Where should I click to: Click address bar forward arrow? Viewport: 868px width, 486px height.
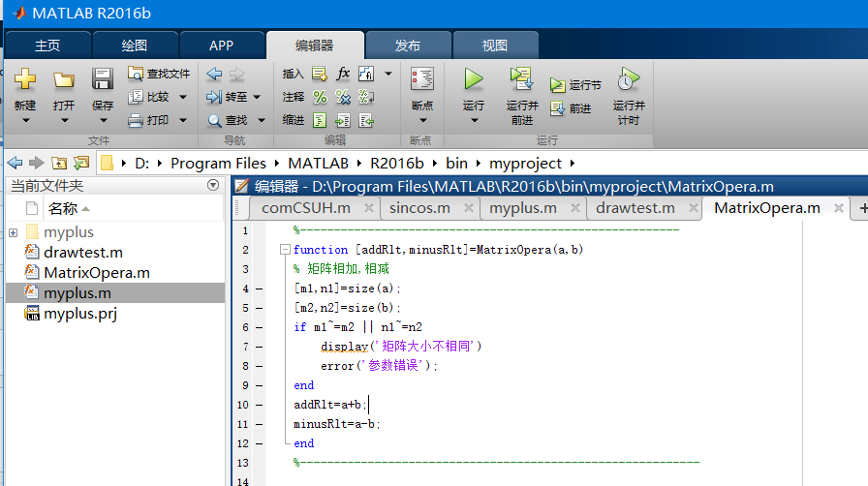pos(37,163)
